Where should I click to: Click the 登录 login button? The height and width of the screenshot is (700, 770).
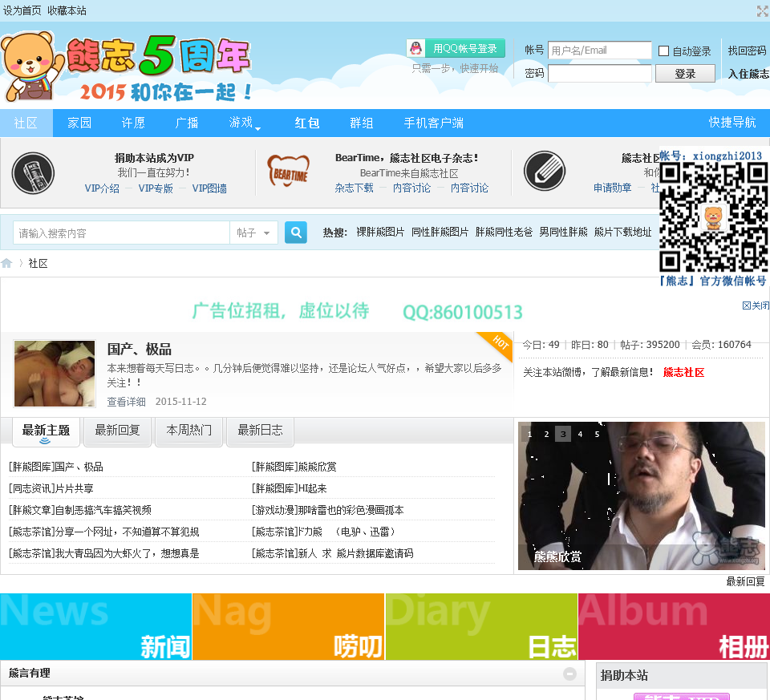[685, 74]
